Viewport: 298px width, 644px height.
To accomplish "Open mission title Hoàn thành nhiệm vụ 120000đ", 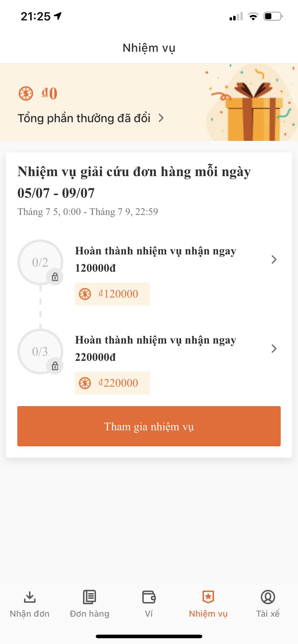I will (156, 259).
